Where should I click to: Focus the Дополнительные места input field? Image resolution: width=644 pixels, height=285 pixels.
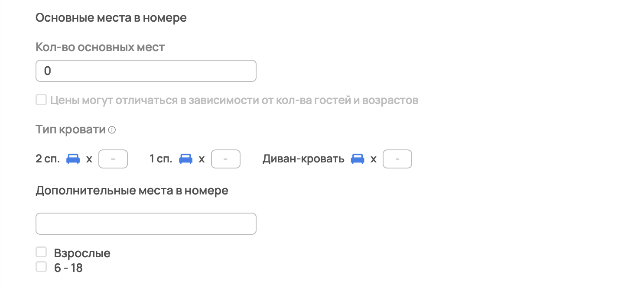pos(146,223)
